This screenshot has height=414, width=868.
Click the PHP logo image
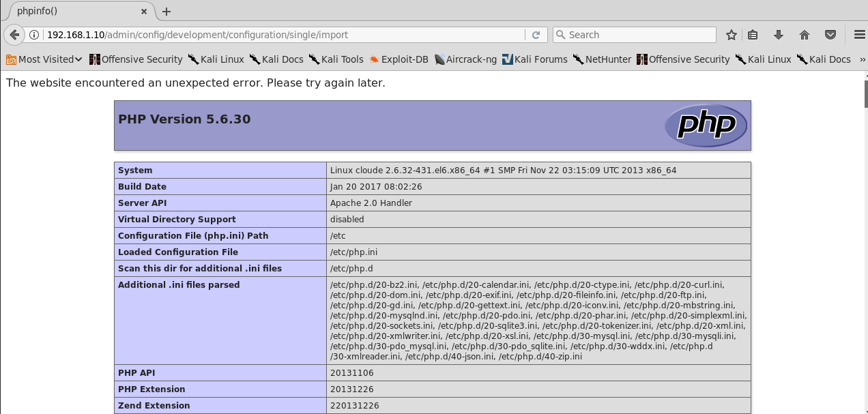(x=706, y=125)
